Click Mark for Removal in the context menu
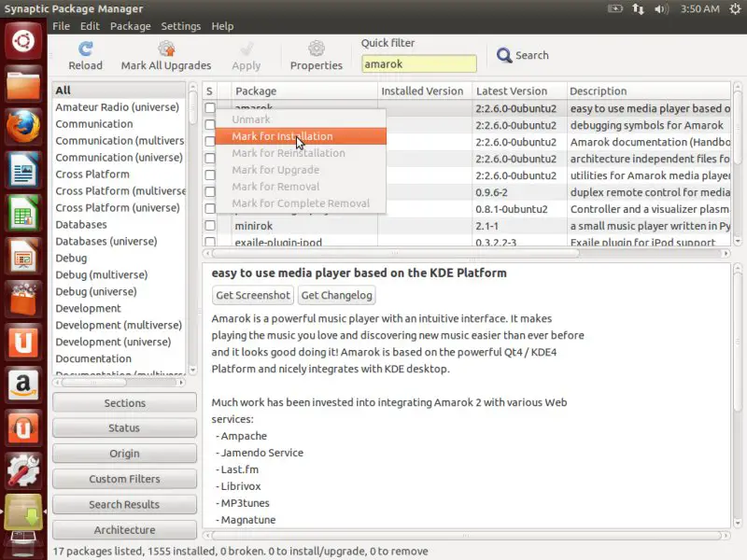This screenshot has height=560, width=747. (x=301, y=186)
